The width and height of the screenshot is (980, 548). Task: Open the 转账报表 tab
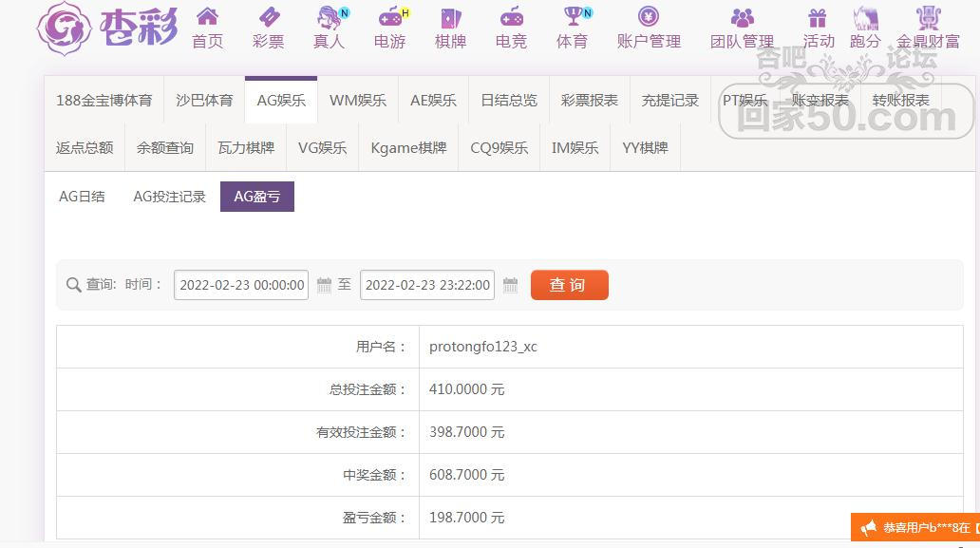coord(900,100)
